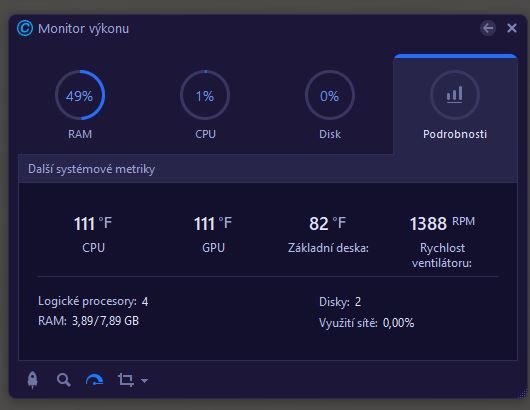Open the Disk usage tab

330,105
